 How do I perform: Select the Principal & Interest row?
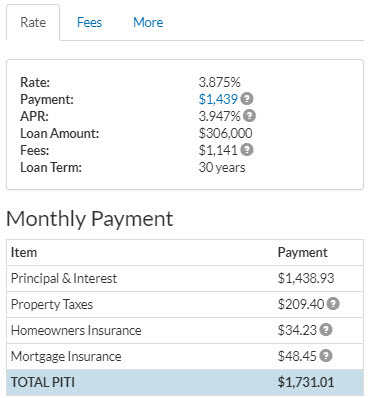(x=185, y=278)
